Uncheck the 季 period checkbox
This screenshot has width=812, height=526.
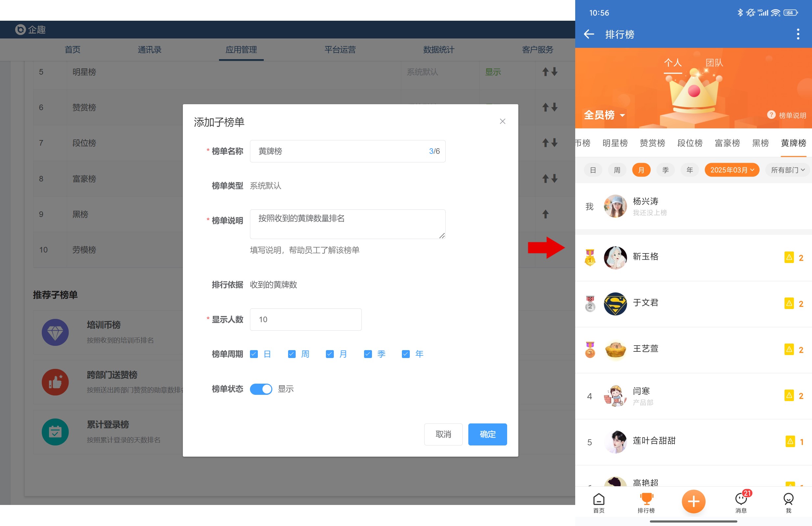(368, 354)
